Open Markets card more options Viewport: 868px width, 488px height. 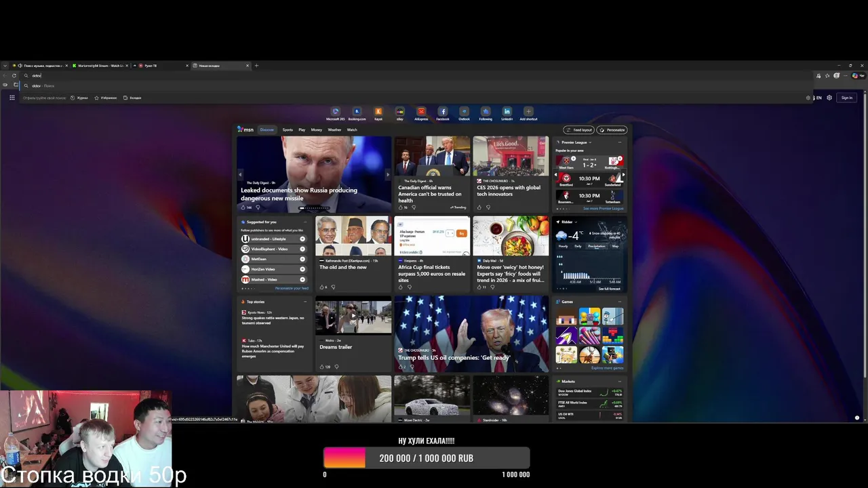[619, 382]
